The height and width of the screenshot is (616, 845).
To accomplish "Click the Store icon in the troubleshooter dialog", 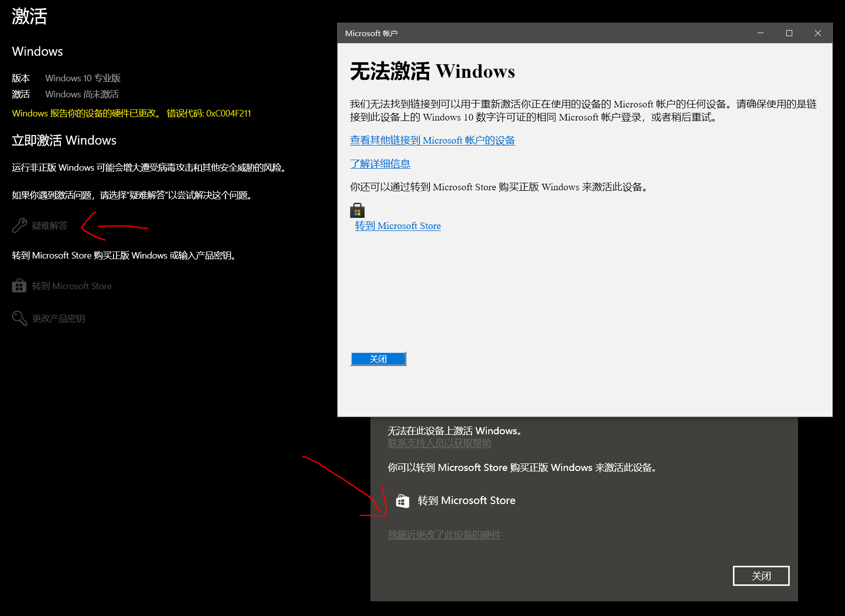I will coord(402,500).
